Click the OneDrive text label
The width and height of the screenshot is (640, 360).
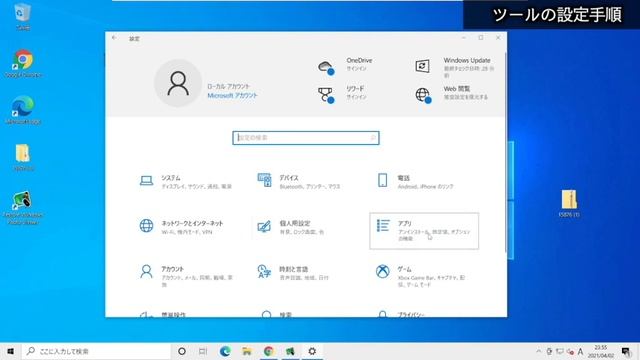point(359,60)
